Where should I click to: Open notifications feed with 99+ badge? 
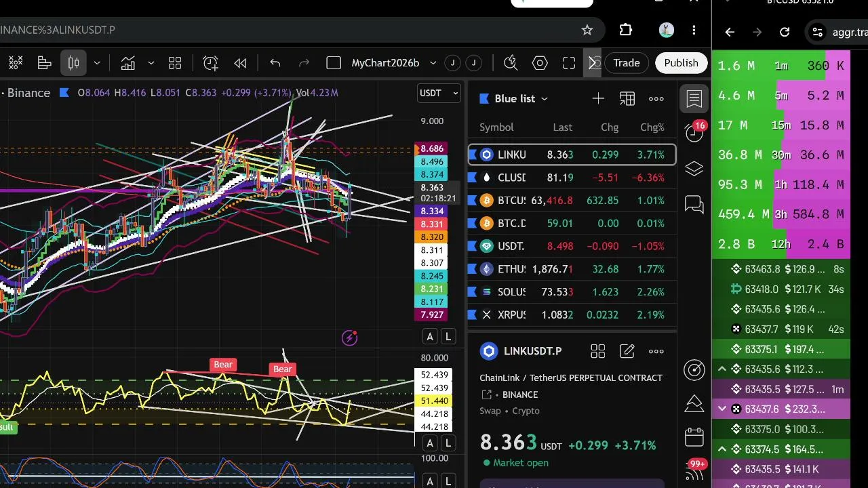694,469
